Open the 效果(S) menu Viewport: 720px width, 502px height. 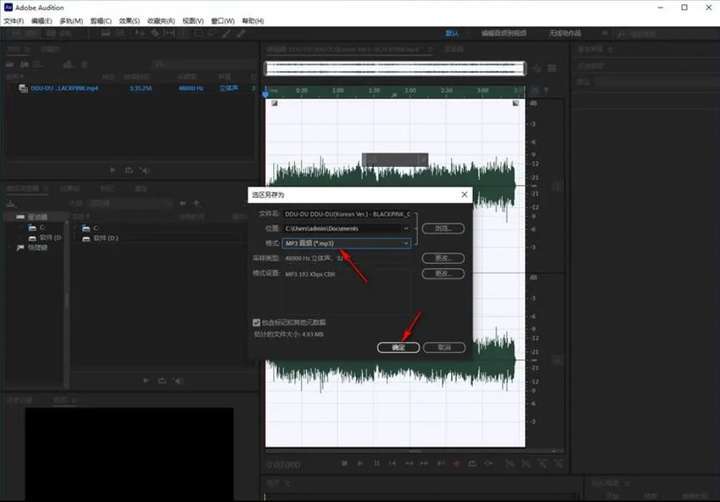[129, 21]
